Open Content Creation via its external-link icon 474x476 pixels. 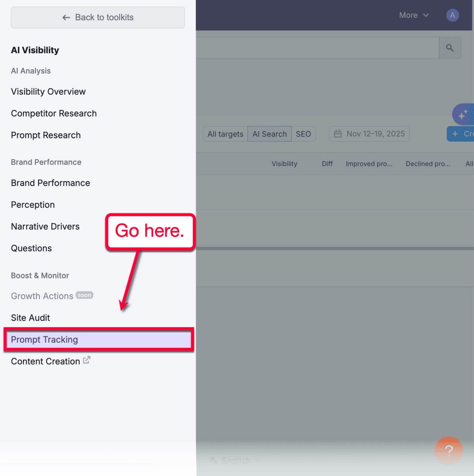(87, 360)
